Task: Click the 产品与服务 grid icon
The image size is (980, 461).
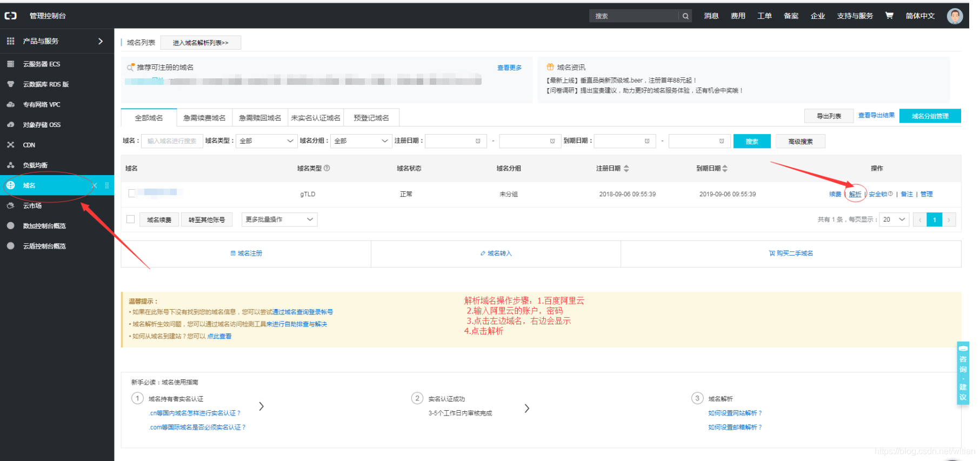Action: 10,41
